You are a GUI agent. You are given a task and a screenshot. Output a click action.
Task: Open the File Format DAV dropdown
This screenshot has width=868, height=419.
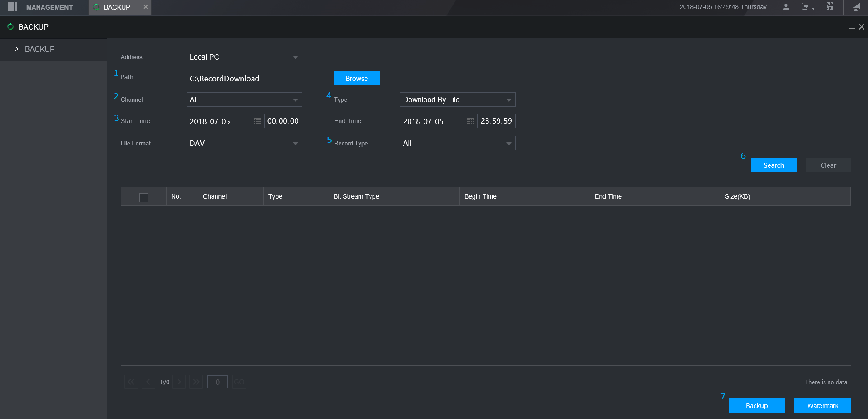[x=244, y=143]
